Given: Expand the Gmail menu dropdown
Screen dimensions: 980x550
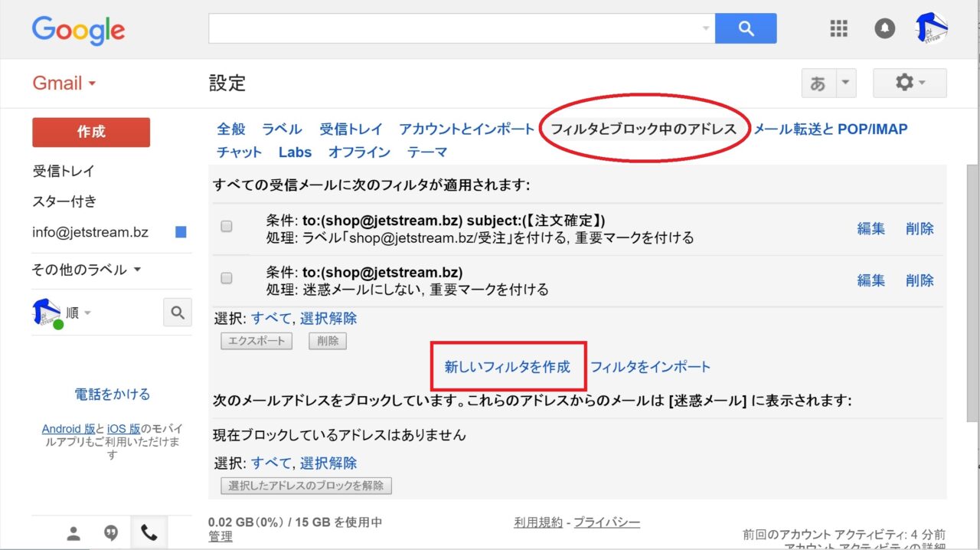Looking at the screenshot, I should tap(64, 83).
